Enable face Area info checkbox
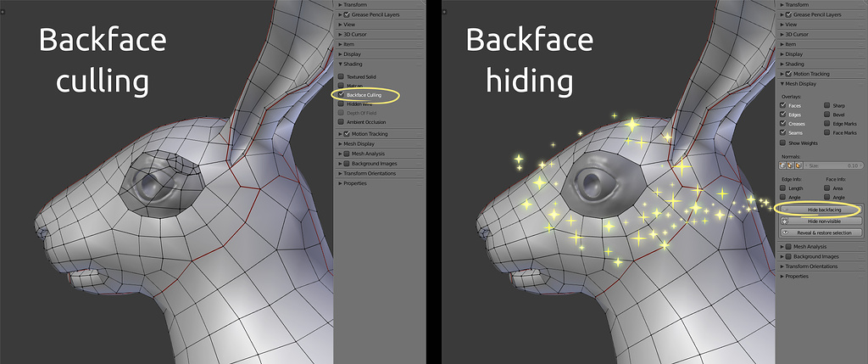Image resolution: width=868 pixels, height=364 pixels. pos(826,188)
